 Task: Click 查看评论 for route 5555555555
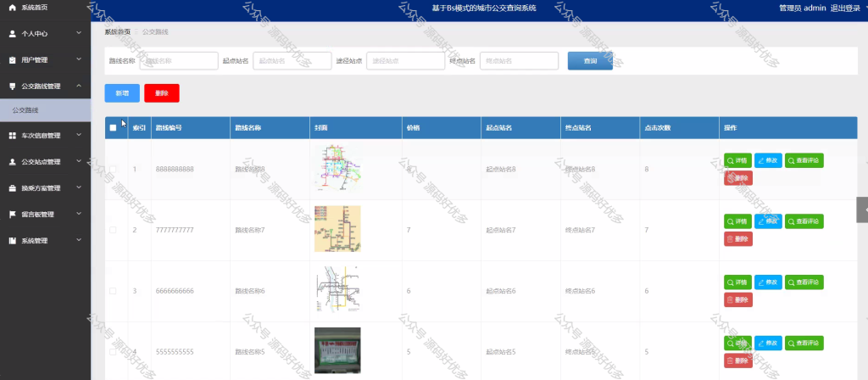pyautogui.click(x=804, y=344)
